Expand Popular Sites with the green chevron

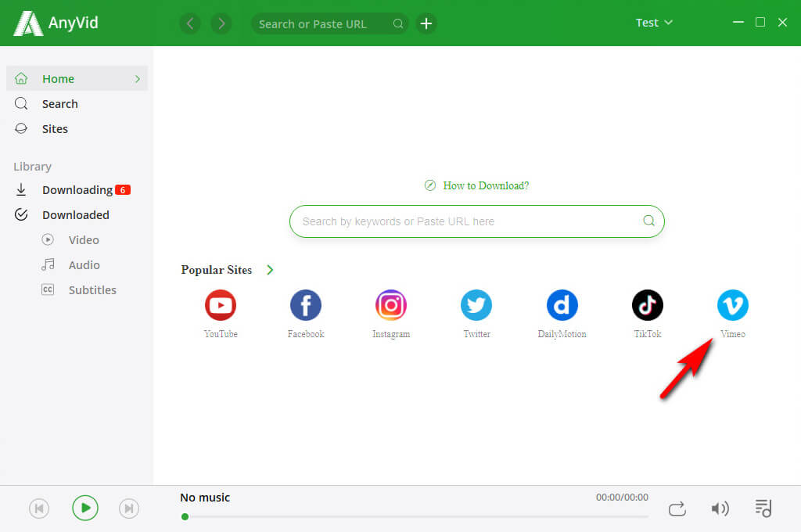[270, 270]
